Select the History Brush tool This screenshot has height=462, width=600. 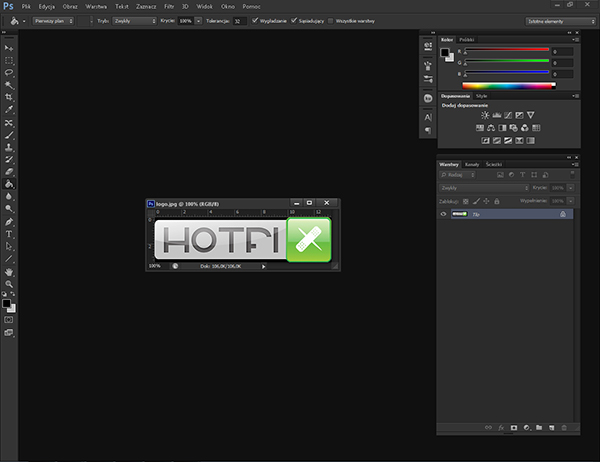coord(9,160)
